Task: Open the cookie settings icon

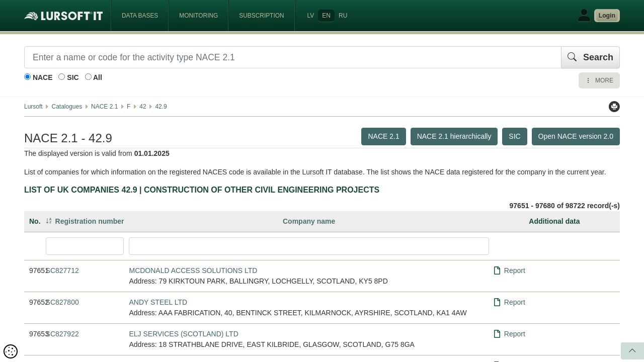Action: coord(11,351)
